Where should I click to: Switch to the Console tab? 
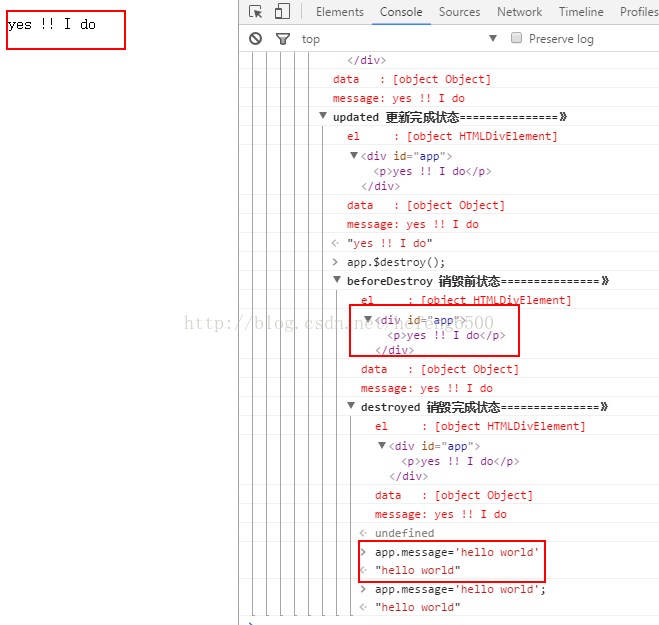pyautogui.click(x=401, y=12)
